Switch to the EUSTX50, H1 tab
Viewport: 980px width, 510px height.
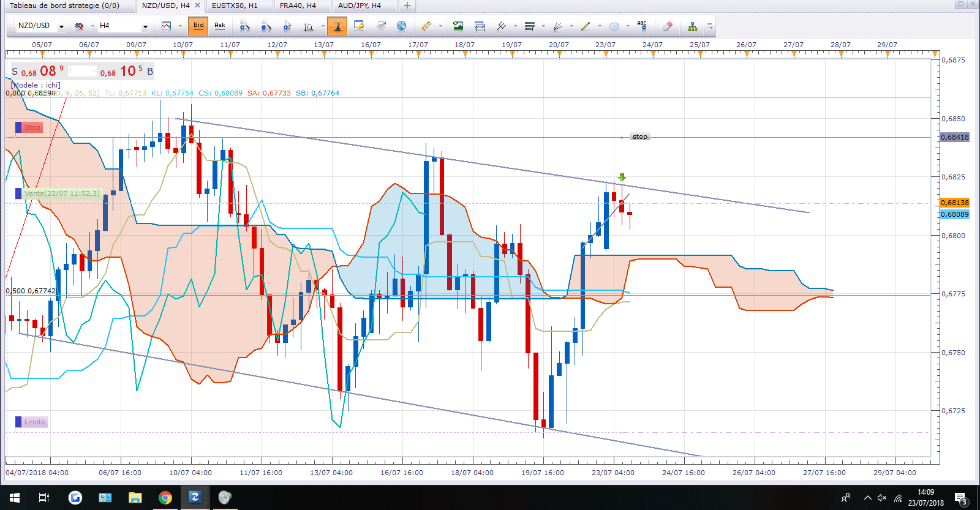[x=235, y=6]
